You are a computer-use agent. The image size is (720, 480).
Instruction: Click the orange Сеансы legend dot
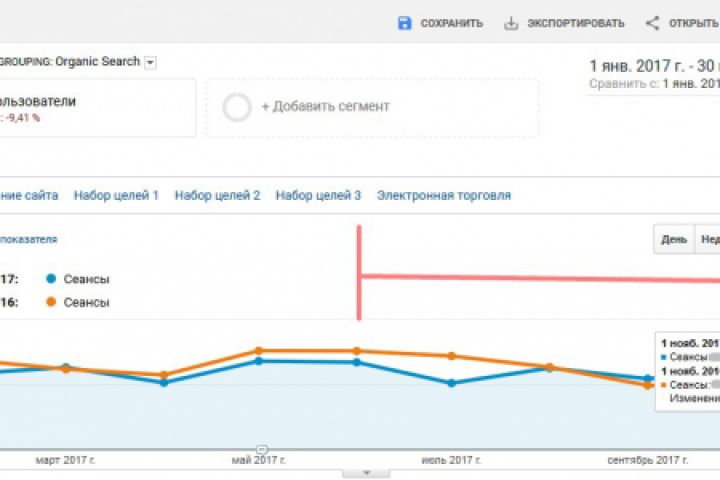pos(51,302)
